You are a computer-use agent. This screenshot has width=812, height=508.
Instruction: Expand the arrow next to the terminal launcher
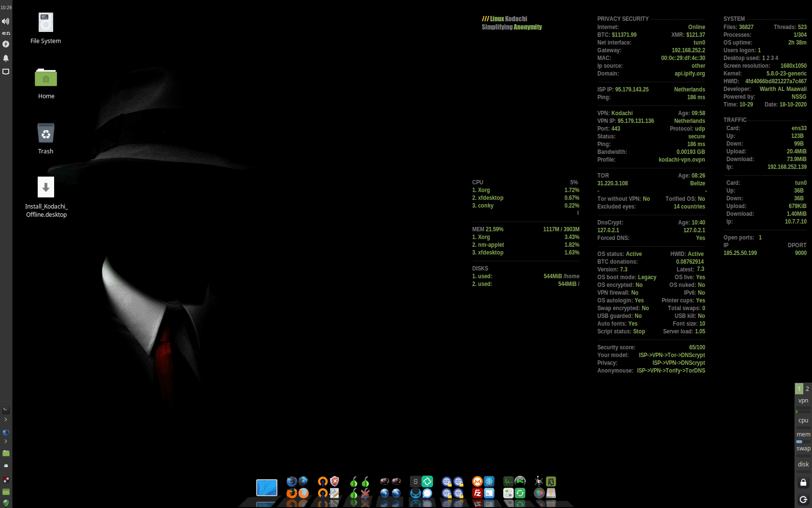(6, 419)
